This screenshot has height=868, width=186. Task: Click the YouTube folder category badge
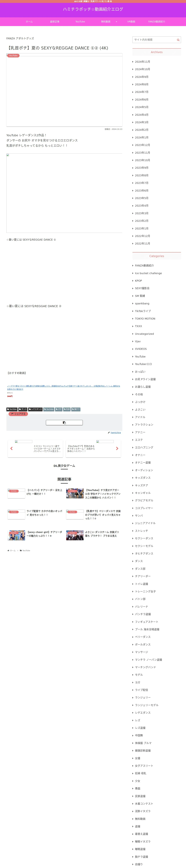click(12, 409)
